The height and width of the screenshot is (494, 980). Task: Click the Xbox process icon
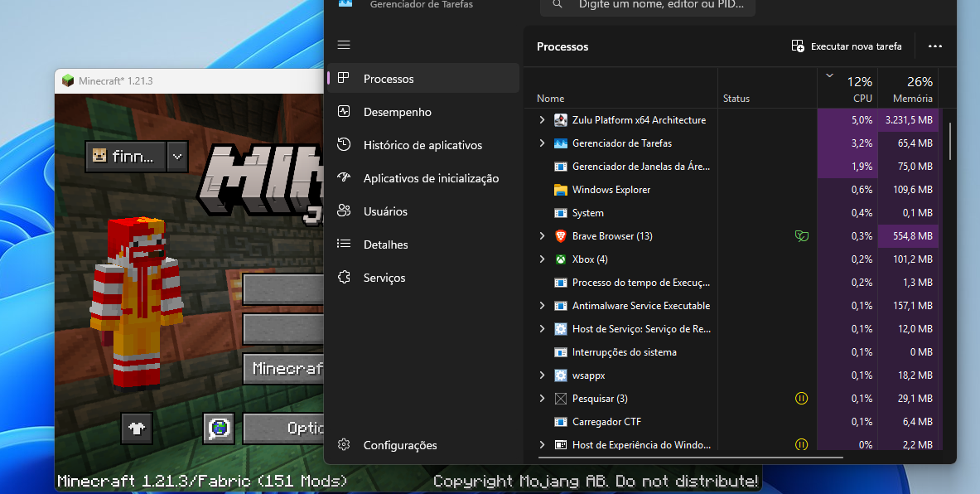pyautogui.click(x=561, y=259)
